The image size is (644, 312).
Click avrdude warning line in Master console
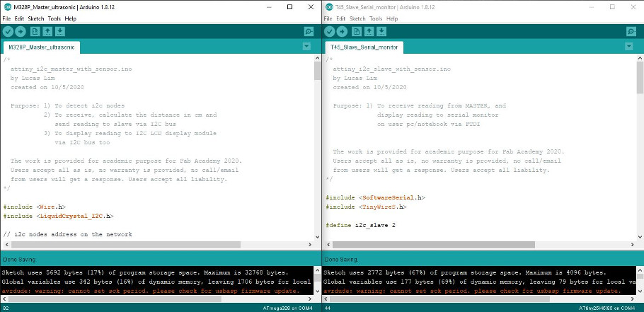[x=150, y=291]
